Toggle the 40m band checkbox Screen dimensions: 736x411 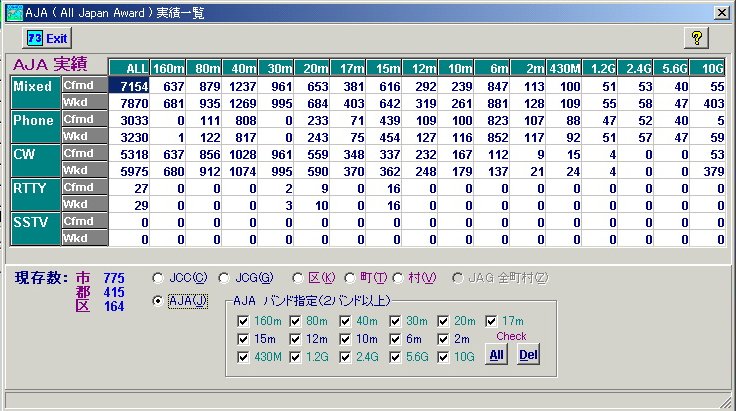[345, 321]
